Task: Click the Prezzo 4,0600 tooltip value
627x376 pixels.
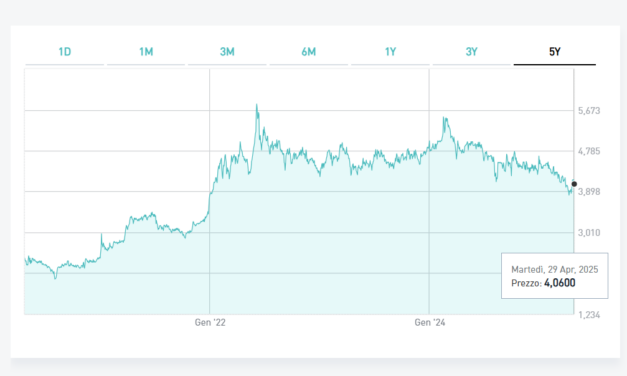Action: (x=543, y=283)
